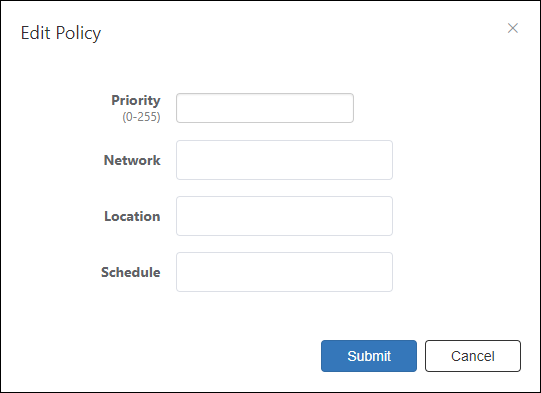
Task: Select the Location field
Action: tap(284, 216)
